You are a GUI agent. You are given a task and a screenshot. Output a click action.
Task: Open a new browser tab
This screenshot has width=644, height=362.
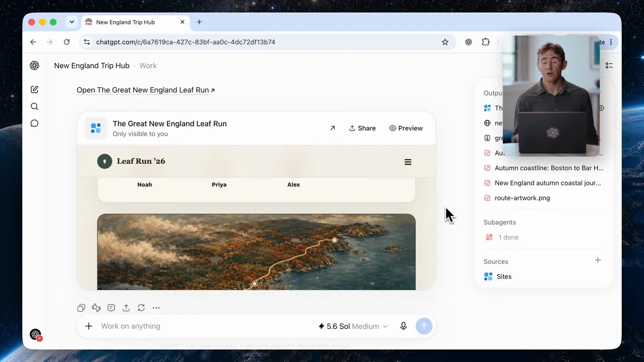[199, 22]
